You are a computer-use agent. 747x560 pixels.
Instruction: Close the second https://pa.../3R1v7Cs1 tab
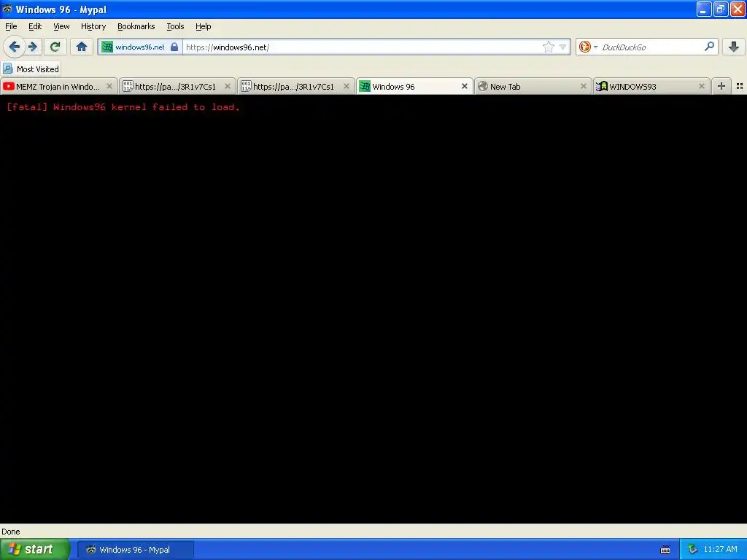[x=347, y=86]
